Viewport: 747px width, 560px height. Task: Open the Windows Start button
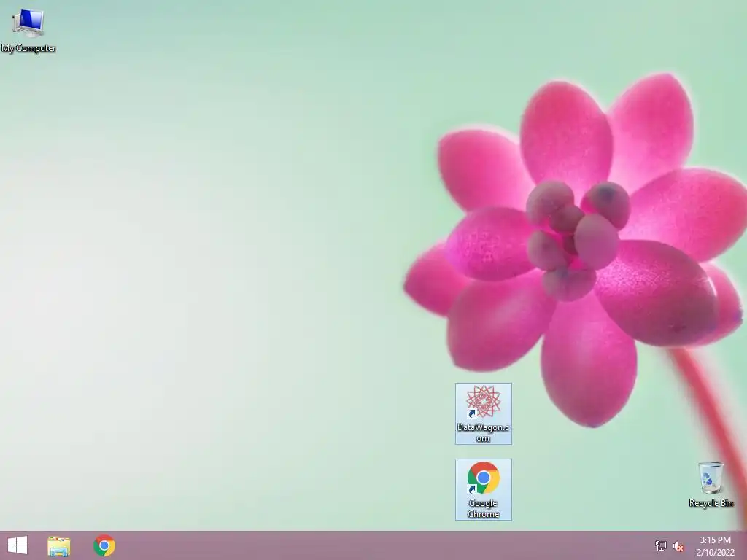click(x=18, y=545)
